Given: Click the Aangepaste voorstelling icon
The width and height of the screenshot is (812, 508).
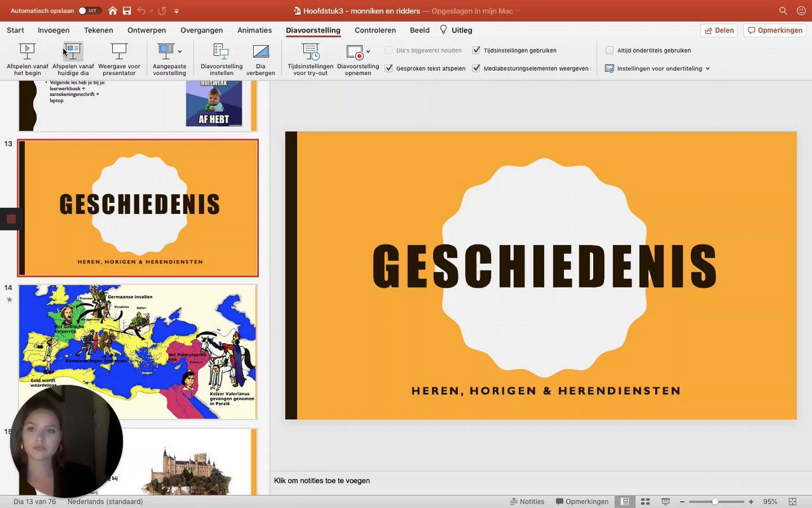Looking at the screenshot, I should 166,51.
